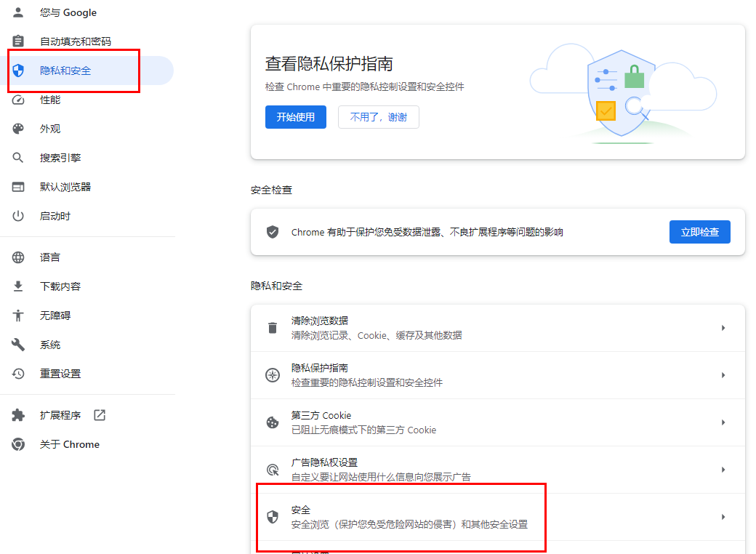756x554 pixels.
Task: Click the palette icon for 外观
Action: pyautogui.click(x=18, y=129)
